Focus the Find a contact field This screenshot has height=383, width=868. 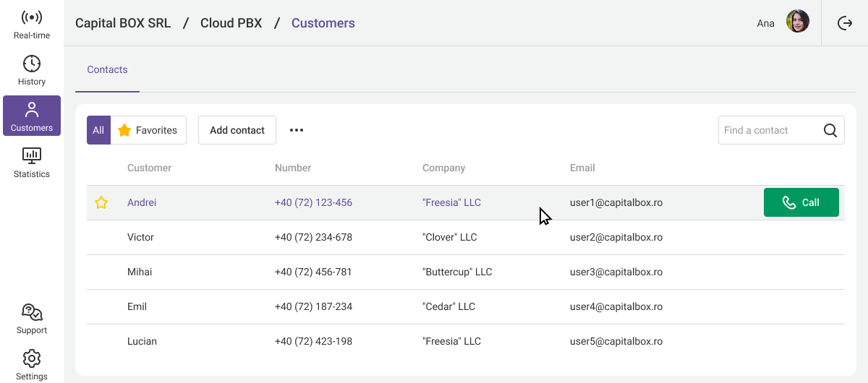[768, 131]
